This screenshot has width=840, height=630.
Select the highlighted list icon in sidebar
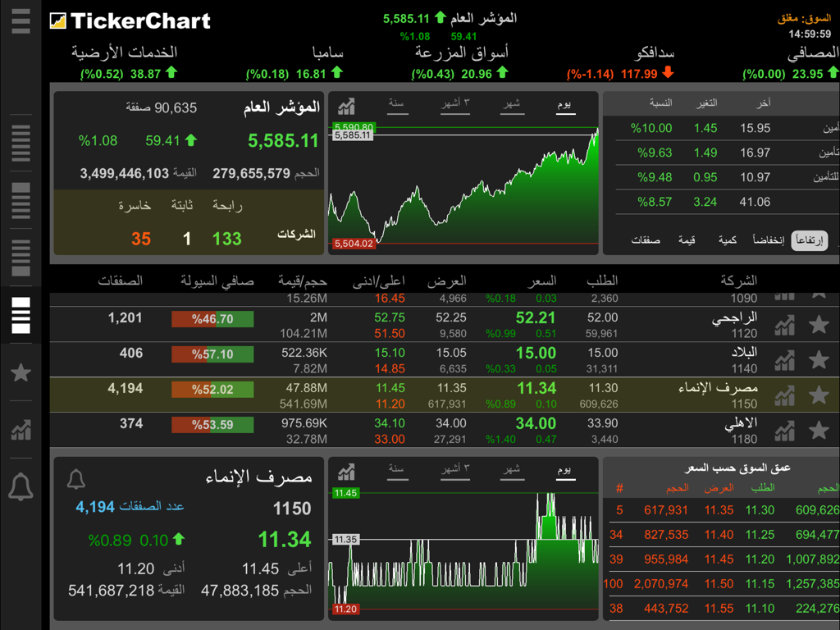click(21, 314)
